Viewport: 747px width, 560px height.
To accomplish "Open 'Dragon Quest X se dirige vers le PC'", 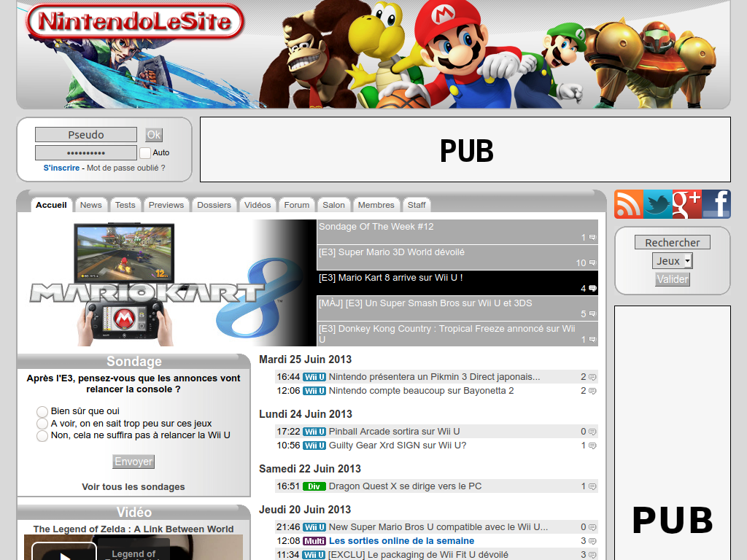I will 405,486.
